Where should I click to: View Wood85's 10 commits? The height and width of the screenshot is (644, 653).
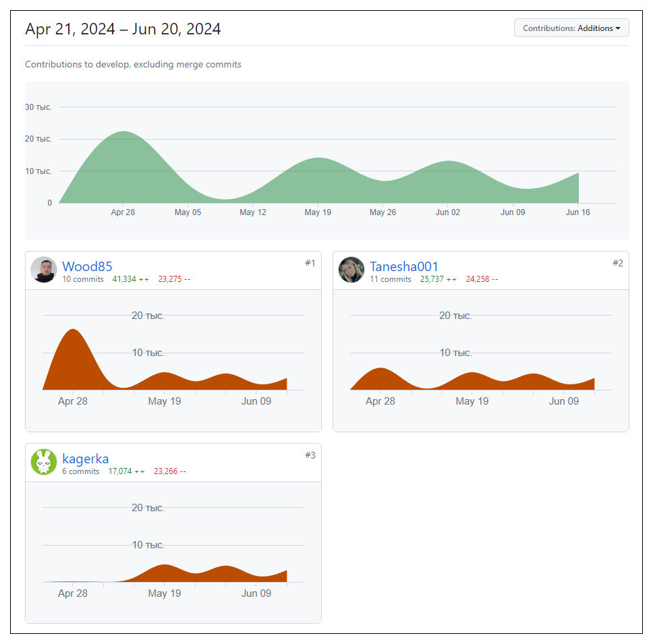[83, 279]
